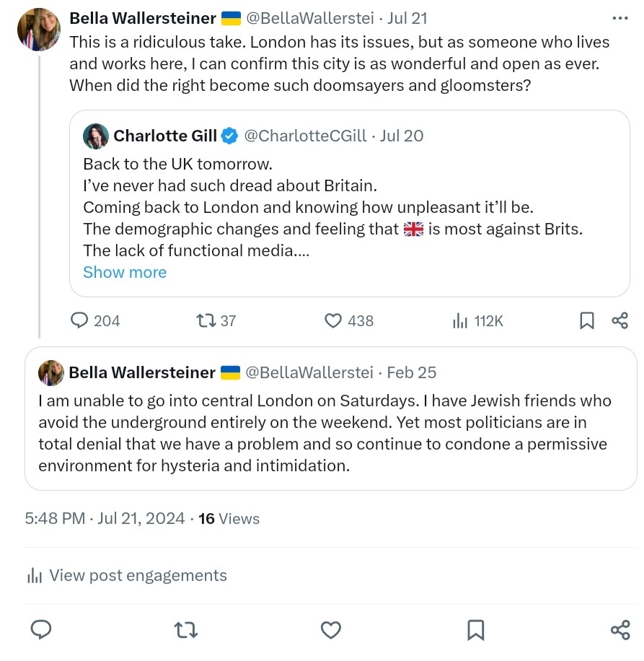644x661 pixels.
Task: Open the three-dot more options menu
Action: coord(620,18)
